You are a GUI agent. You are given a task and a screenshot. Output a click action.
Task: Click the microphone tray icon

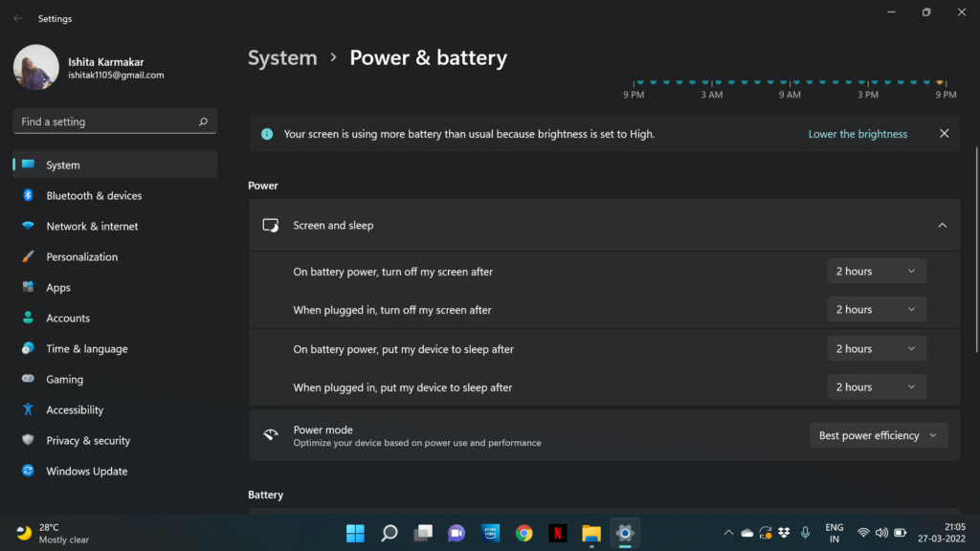click(805, 533)
